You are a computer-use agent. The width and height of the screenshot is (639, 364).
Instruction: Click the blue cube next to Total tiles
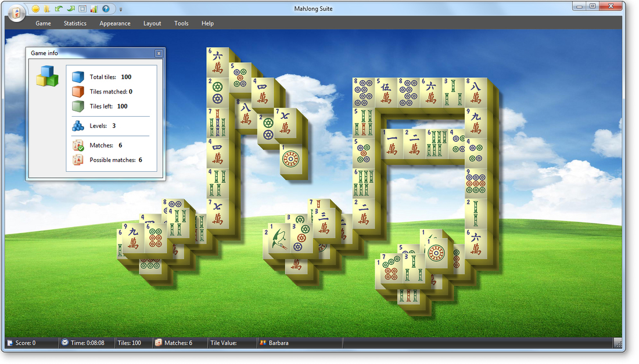pyautogui.click(x=78, y=77)
